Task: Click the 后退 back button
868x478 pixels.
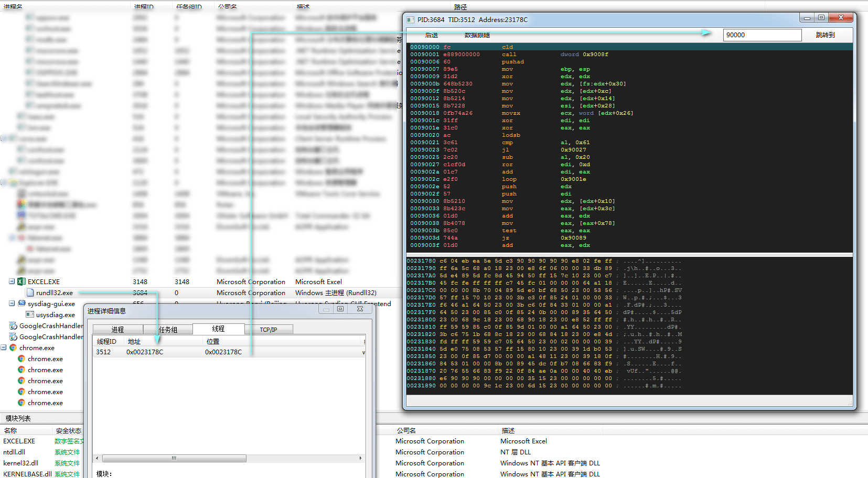Action: (431, 35)
